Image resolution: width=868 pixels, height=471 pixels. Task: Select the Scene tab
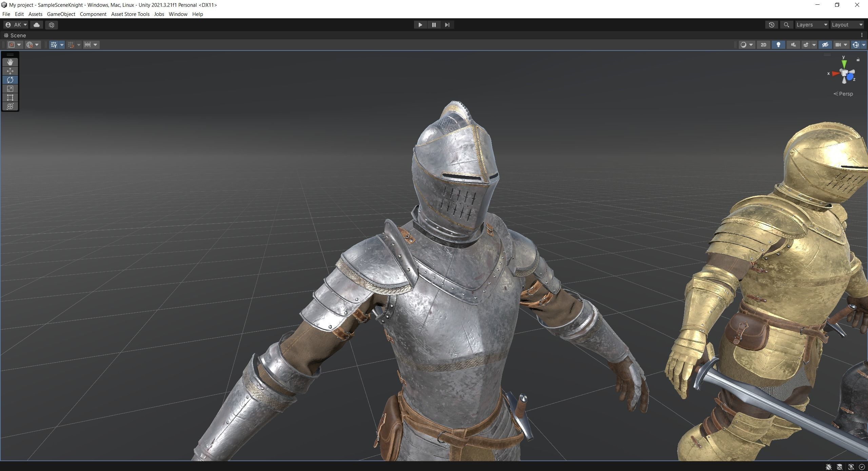[x=15, y=35]
